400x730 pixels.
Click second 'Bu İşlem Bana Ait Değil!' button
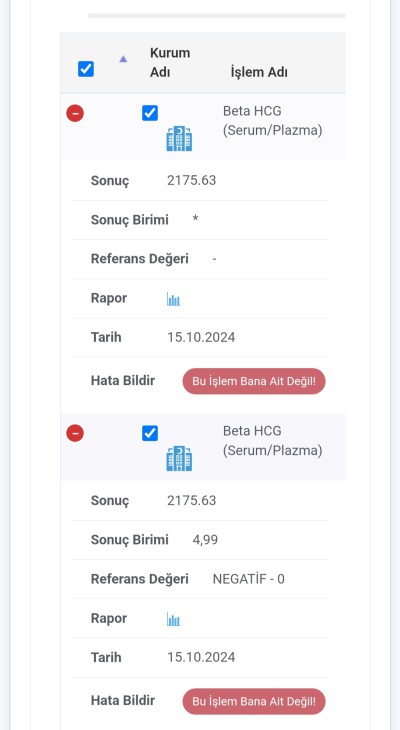tap(254, 702)
